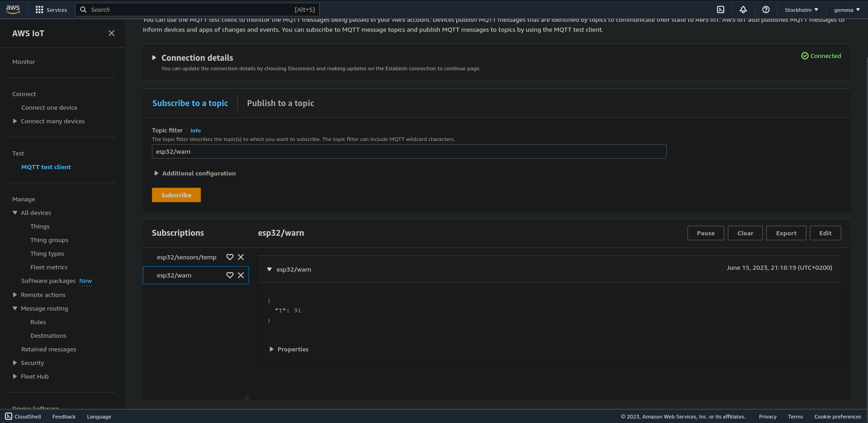Collapse the esp32/warn message
Viewport: 868px width, 423px height.
[x=269, y=269]
